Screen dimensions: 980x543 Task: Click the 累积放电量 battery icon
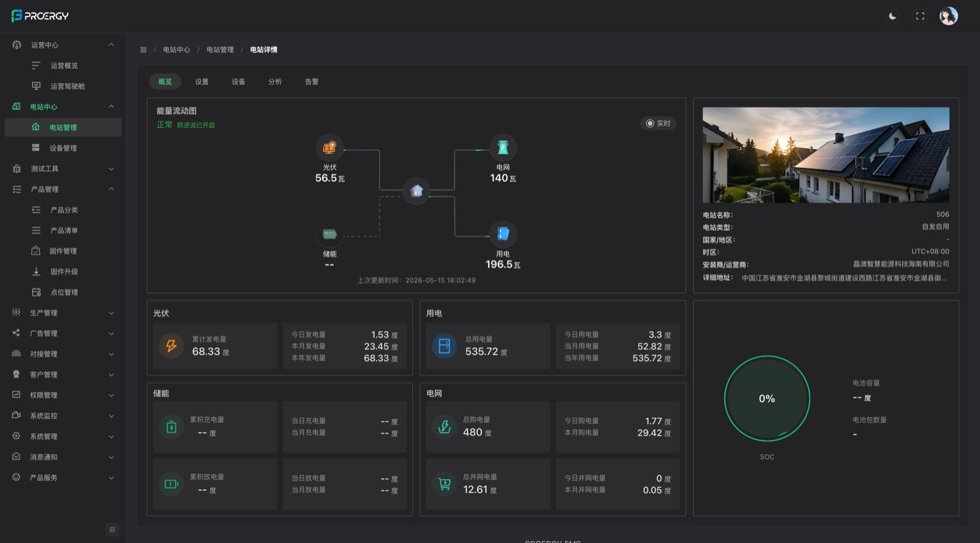pyautogui.click(x=171, y=484)
